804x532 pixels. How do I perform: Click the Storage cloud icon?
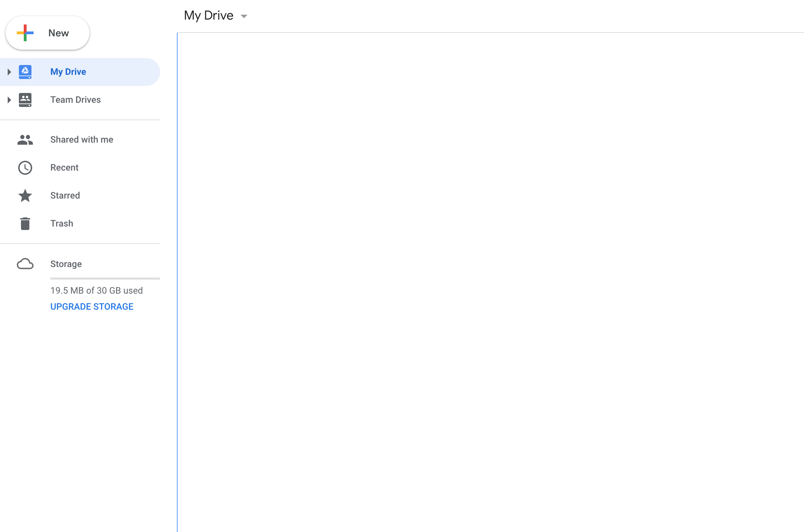click(25, 264)
